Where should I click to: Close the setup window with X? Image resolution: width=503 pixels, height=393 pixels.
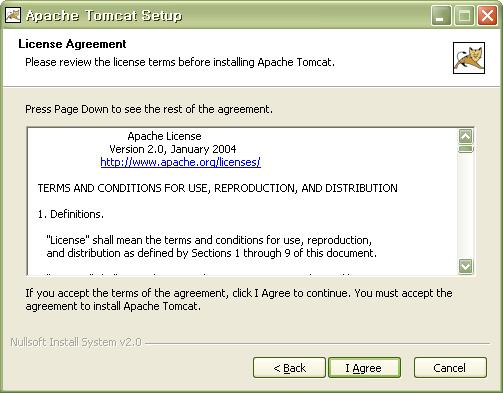[x=487, y=15]
